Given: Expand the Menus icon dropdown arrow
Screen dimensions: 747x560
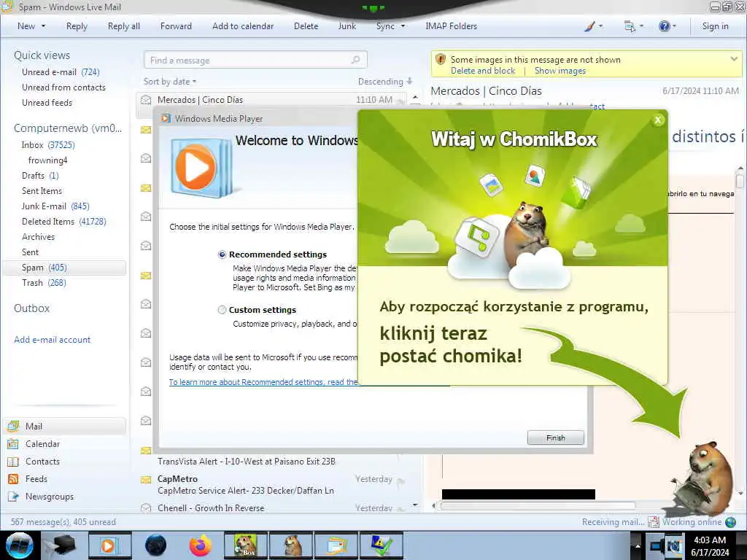Looking at the screenshot, I should pyautogui.click(x=641, y=26).
